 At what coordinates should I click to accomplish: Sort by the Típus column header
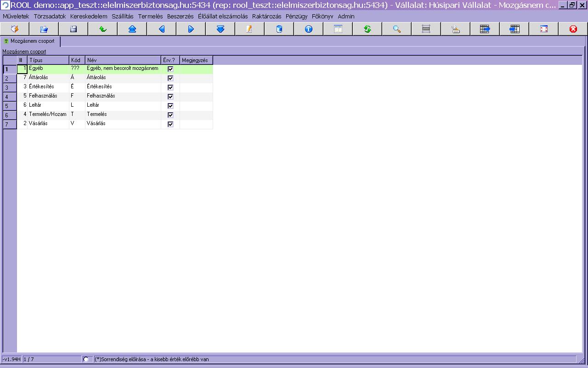[x=48, y=60]
